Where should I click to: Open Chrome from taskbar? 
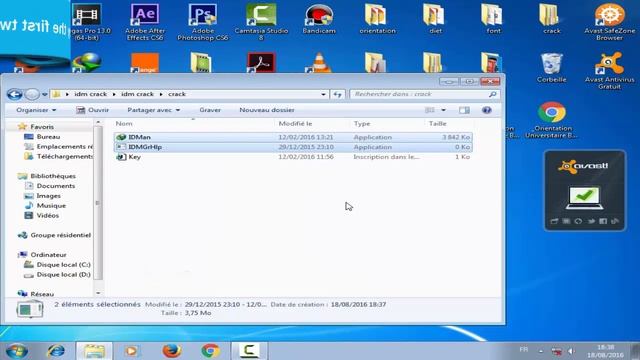pyautogui.click(x=211, y=351)
